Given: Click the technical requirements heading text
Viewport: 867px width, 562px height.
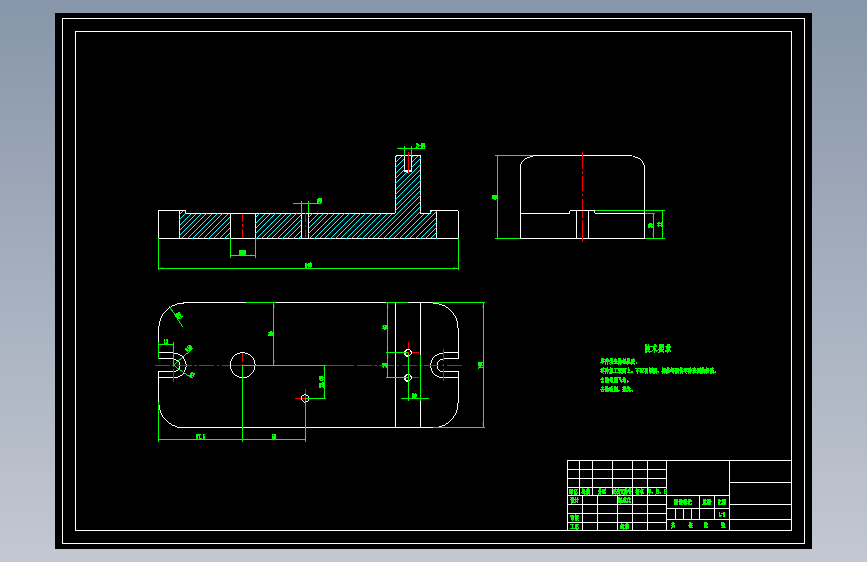Looking at the screenshot, I should click(x=658, y=348).
